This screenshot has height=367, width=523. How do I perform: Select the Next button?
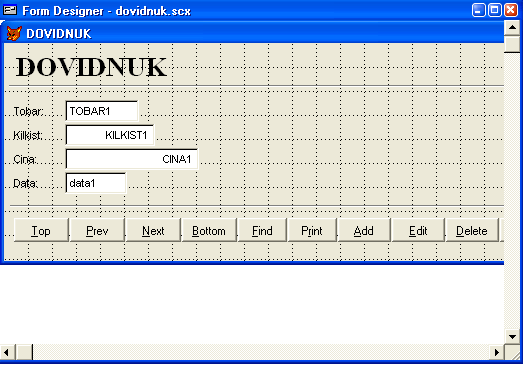coord(153,230)
